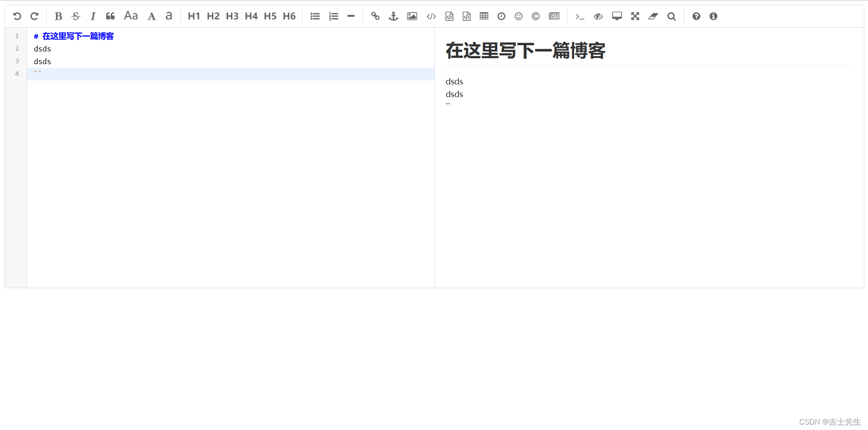Insert an image
868x430 pixels.
(412, 16)
